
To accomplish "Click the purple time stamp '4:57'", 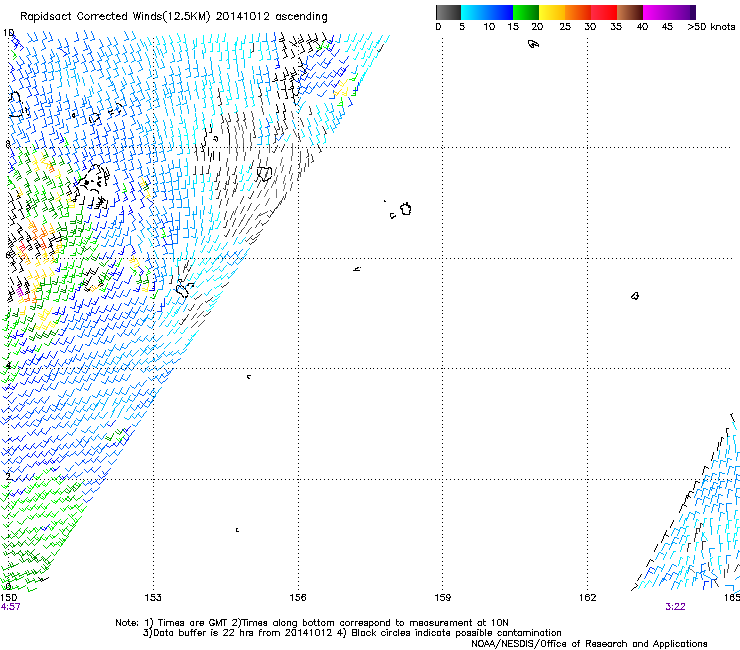I will tap(10, 607).
